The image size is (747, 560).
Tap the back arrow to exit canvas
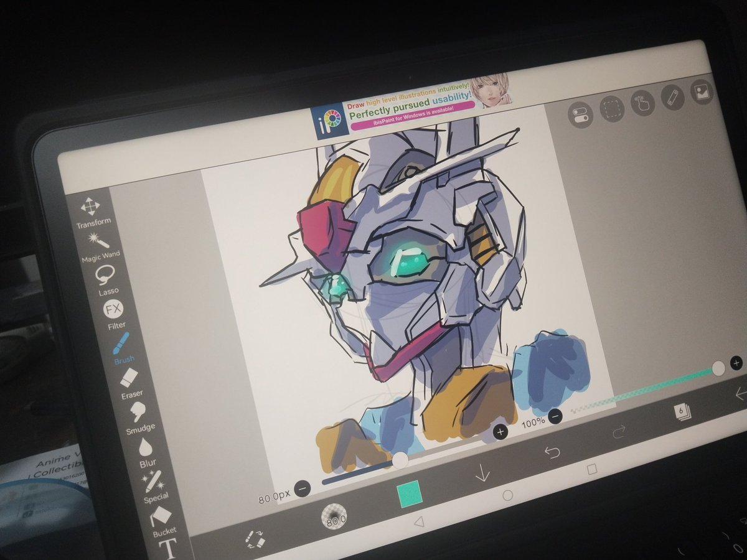click(x=741, y=394)
